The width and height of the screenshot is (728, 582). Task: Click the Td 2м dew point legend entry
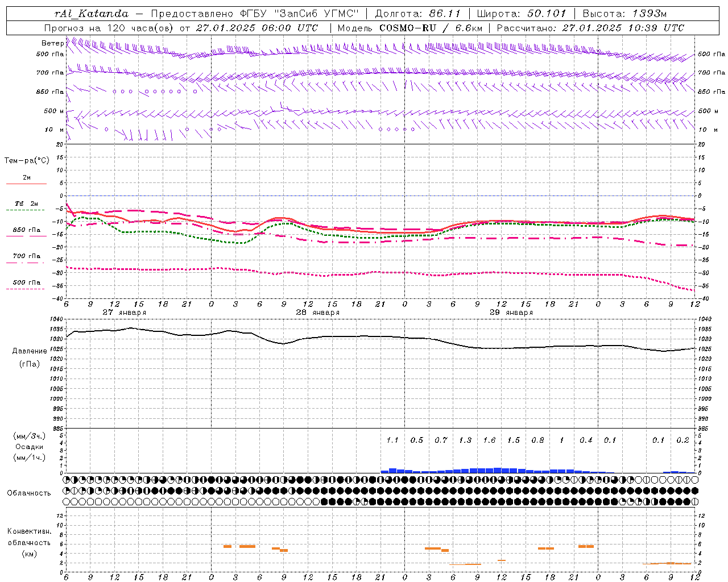point(27,203)
